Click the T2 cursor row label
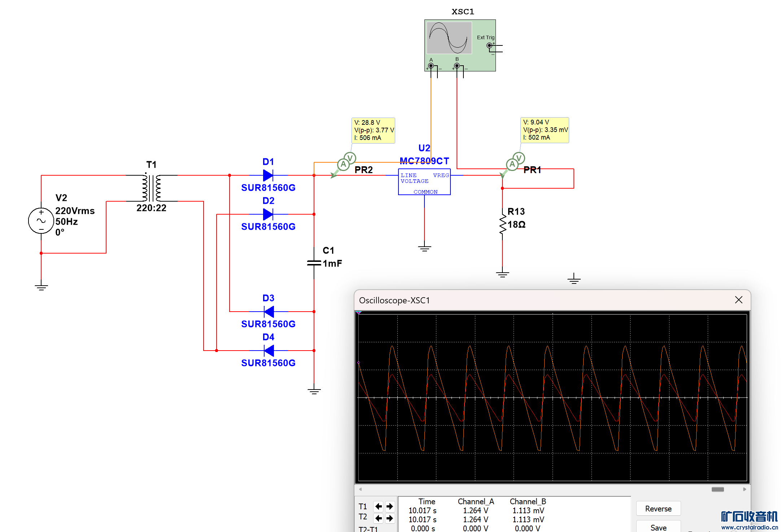Image resolution: width=781 pixels, height=532 pixels. pos(363,517)
